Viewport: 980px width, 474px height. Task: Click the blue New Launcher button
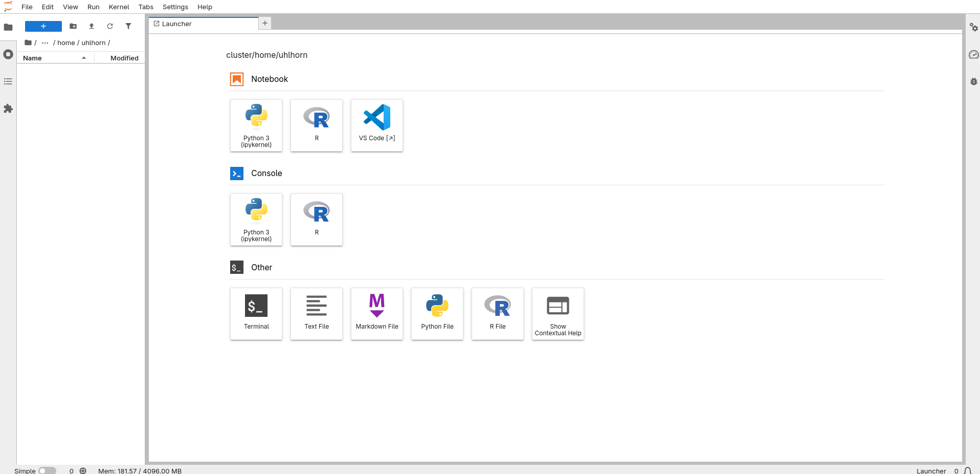point(43,26)
